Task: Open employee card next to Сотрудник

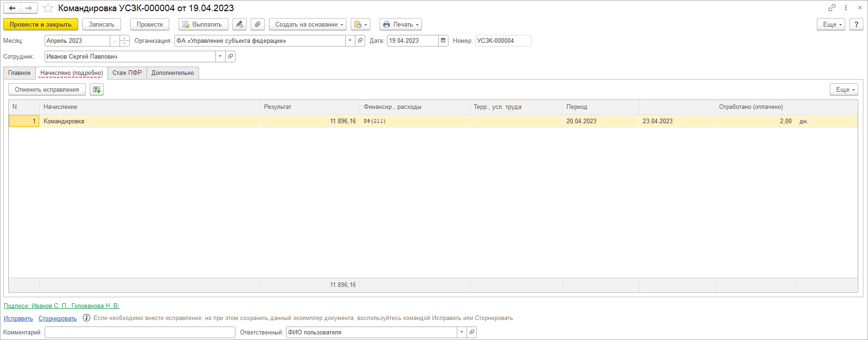Action: point(231,56)
